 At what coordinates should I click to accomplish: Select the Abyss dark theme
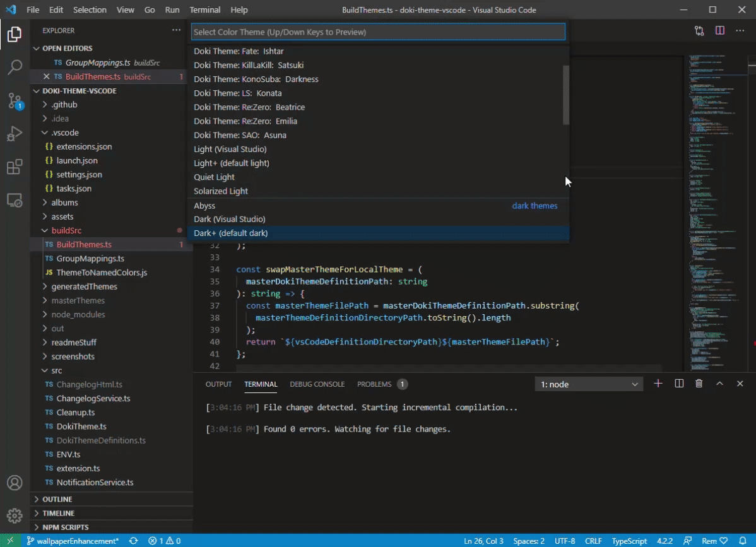[378, 206]
